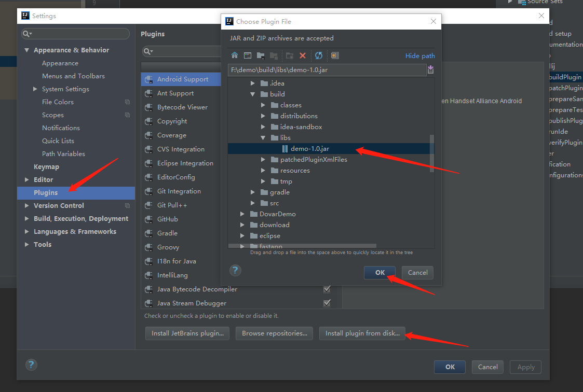This screenshot has height=392, width=583.
Task: Jump to the Project directory icon
Action: click(x=261, y=55)
